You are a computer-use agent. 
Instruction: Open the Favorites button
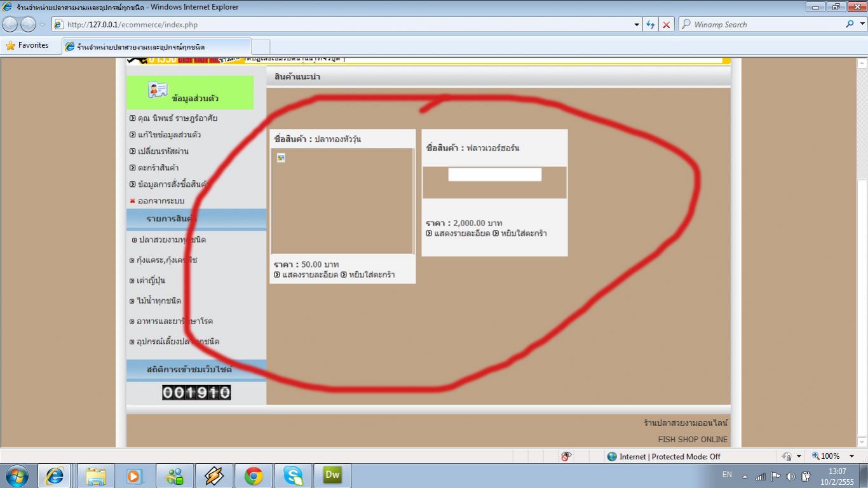(x=27, y=46)
